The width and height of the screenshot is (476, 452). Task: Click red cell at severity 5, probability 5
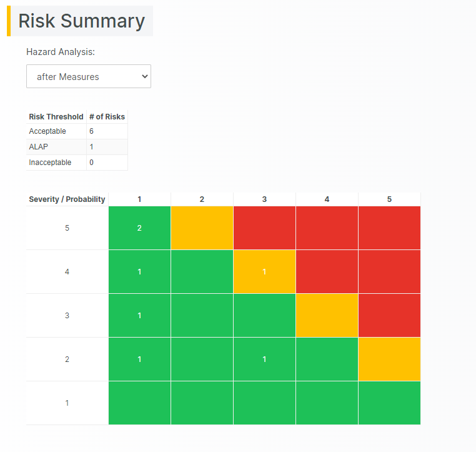389,228
